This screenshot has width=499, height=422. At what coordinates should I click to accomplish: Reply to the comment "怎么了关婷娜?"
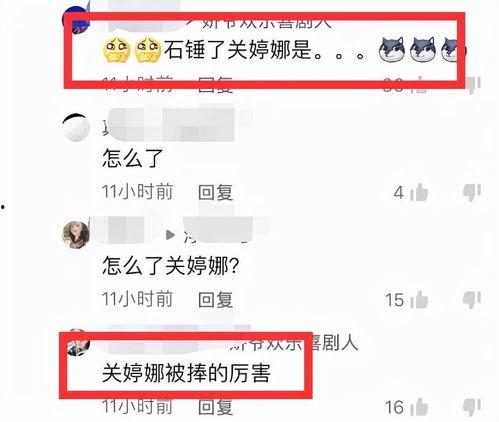pyautogui.click(x=215, y=300)
